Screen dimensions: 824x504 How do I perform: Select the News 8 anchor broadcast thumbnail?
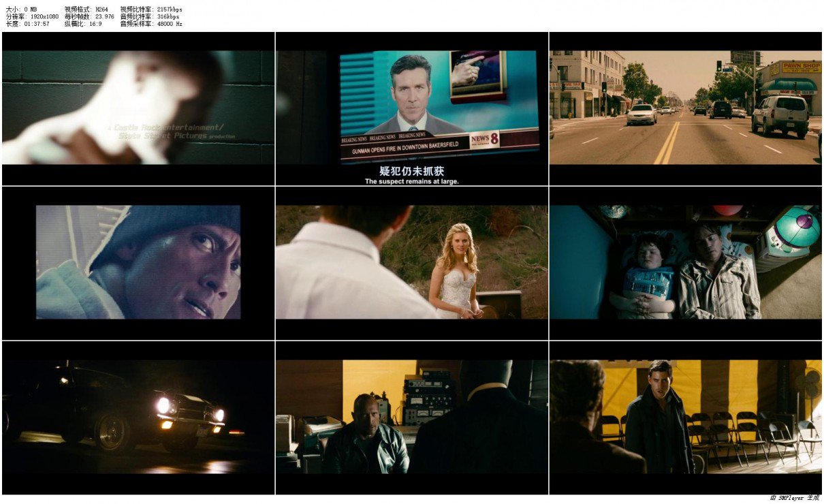(412, 108)
